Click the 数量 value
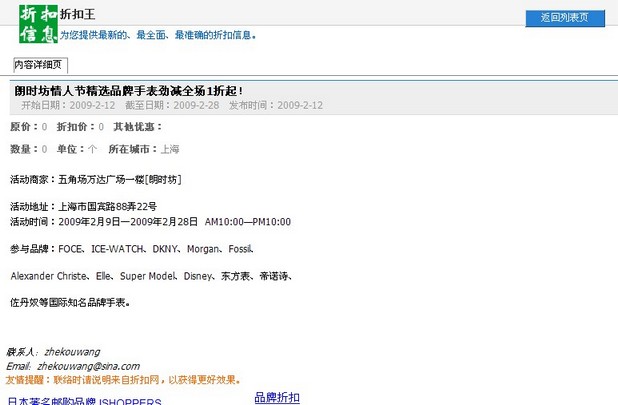 click(44, 149)
